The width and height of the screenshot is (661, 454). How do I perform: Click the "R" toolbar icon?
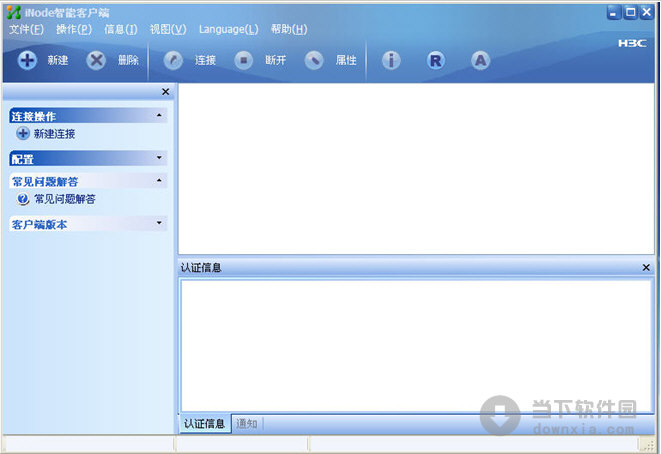(435, 61)
